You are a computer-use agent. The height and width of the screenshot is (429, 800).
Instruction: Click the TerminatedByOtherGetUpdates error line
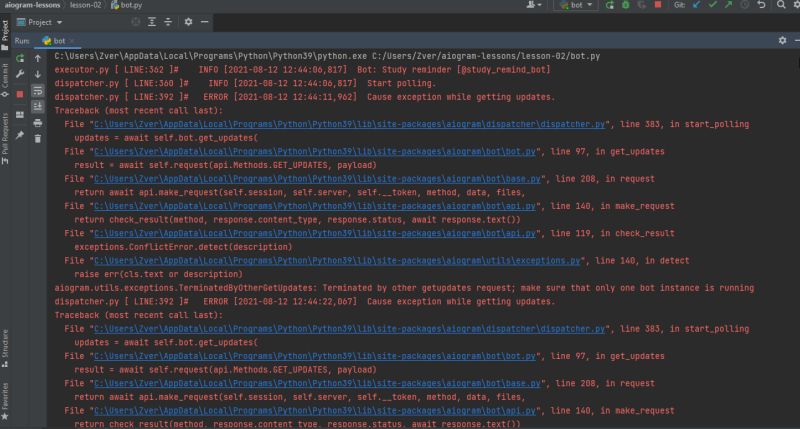pyautogui.click(x=404, y=288)
